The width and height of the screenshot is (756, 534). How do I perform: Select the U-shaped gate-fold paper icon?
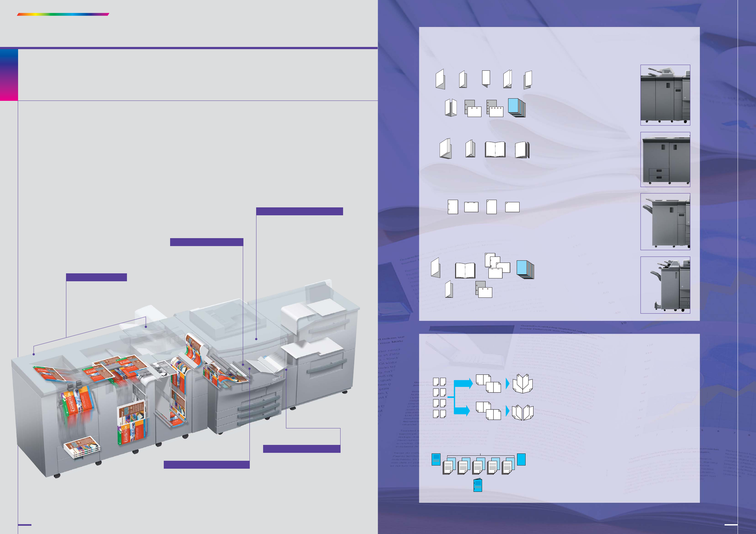click(x=451, y=107)
